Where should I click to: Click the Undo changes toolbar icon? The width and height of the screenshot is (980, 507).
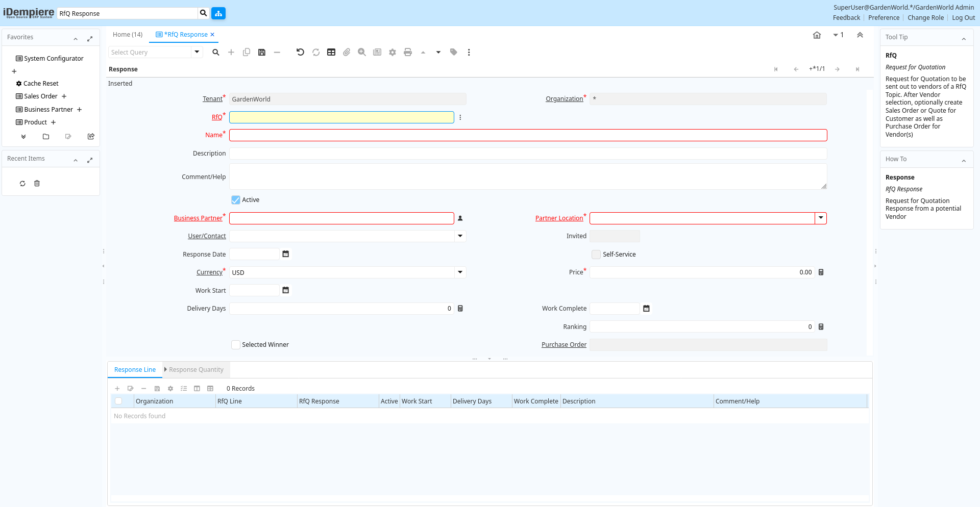tap(300, 52)
